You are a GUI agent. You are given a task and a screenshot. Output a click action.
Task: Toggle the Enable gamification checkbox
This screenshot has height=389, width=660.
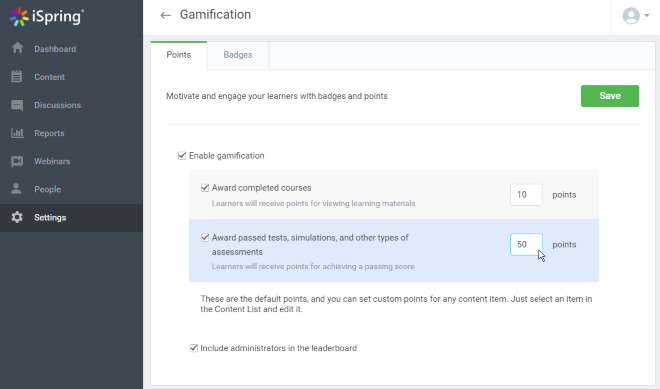182,156
